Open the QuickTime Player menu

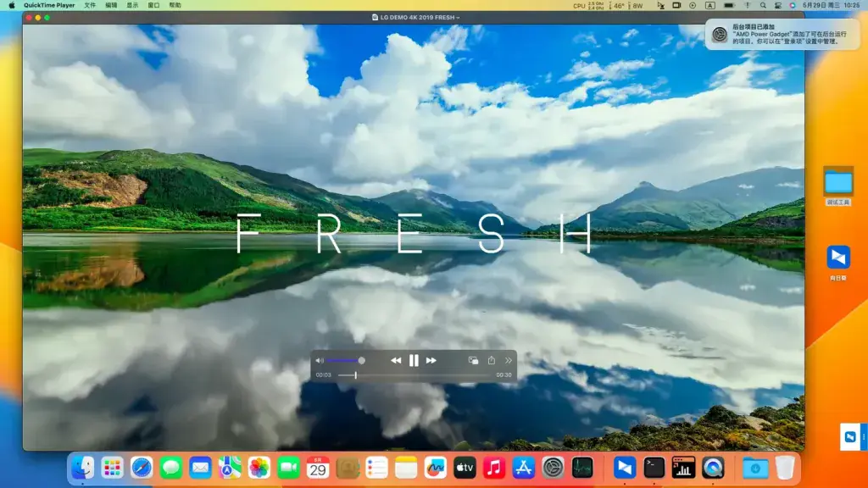49,6
